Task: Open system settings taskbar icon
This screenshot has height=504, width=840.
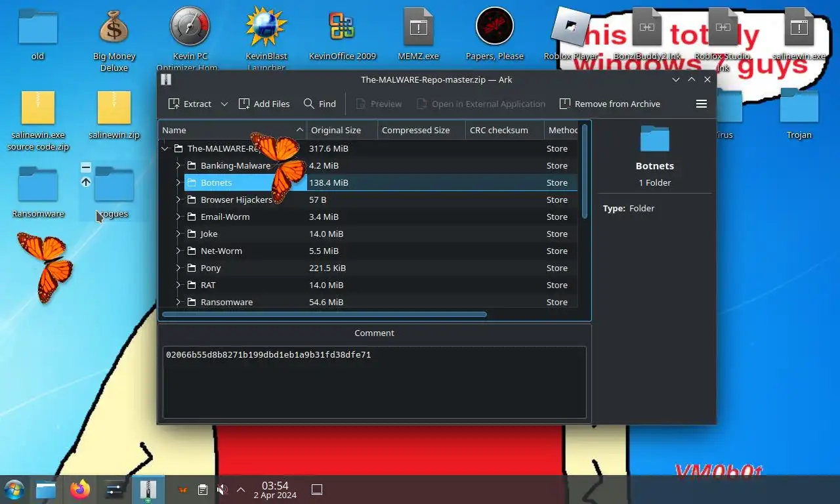Action: tap(114, 490)
